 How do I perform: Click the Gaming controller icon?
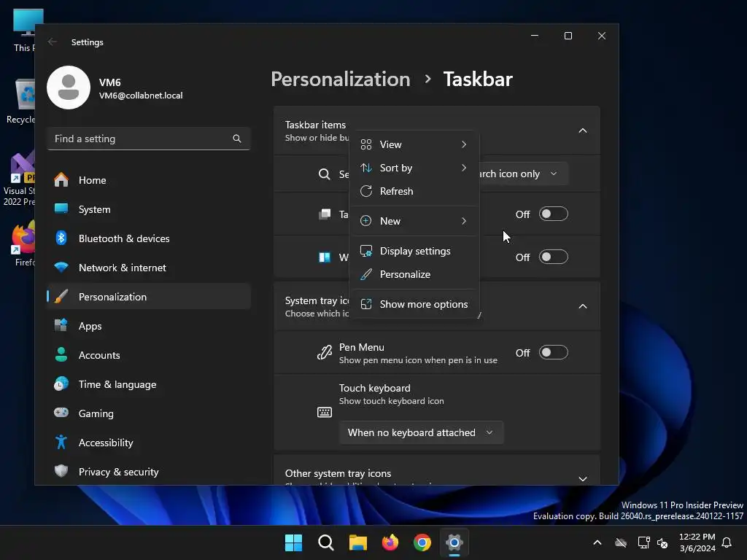pyautogui.click(x=61, y=413)
